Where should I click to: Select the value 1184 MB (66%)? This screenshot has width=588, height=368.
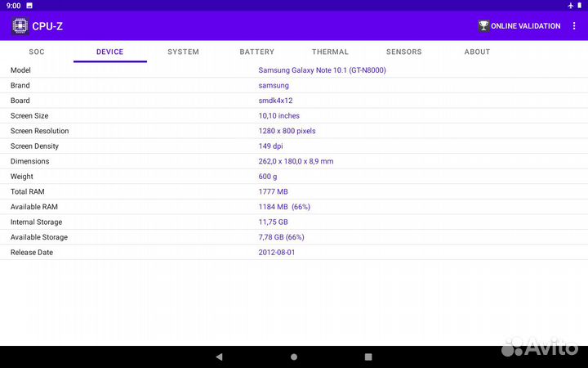tap(284, 207)
